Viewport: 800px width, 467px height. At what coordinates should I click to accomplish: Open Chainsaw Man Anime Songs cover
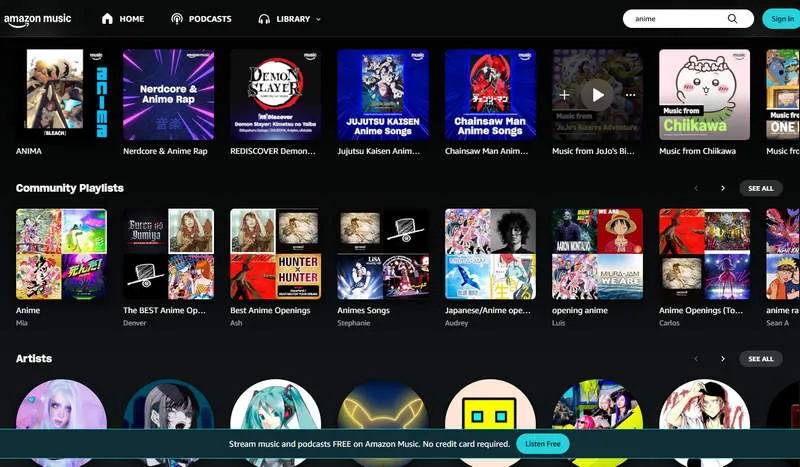click(x=490, y=94)
